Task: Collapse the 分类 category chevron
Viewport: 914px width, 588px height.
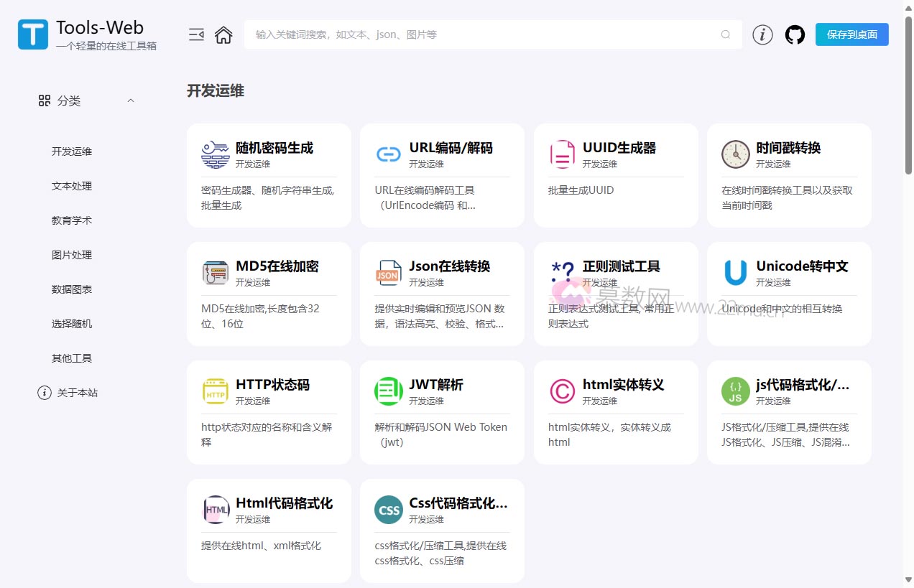Action: pos(131,101)
